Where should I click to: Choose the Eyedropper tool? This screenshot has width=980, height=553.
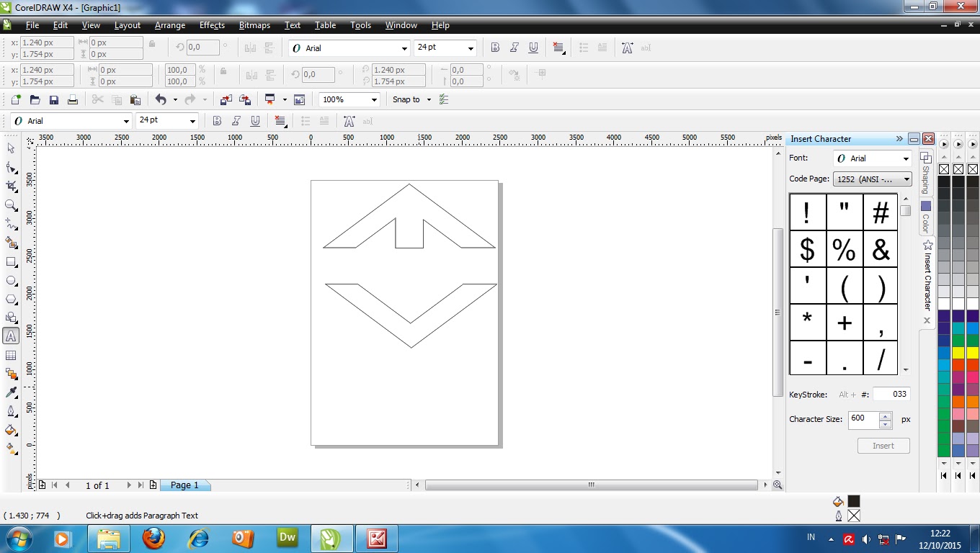[11, 392]
